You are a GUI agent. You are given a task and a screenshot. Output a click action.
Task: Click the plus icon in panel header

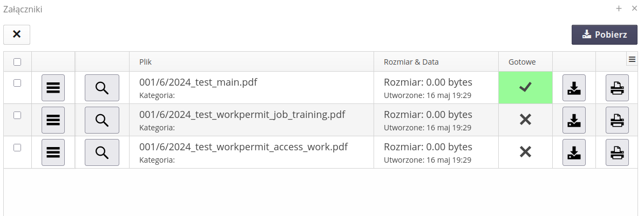click(619, 9)
